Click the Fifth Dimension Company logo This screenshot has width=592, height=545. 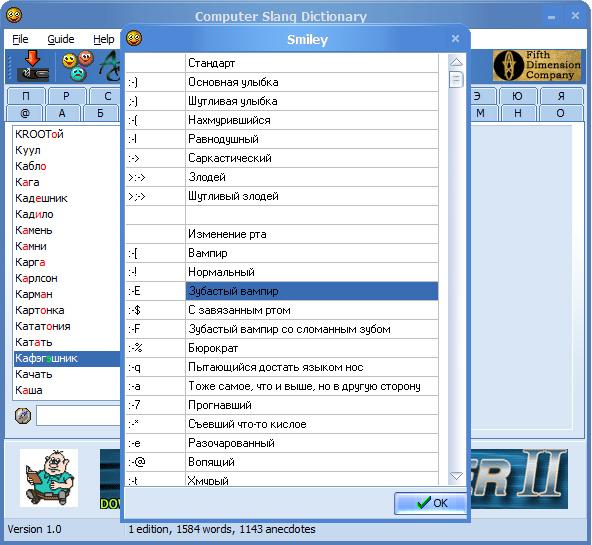pos(537,66)
